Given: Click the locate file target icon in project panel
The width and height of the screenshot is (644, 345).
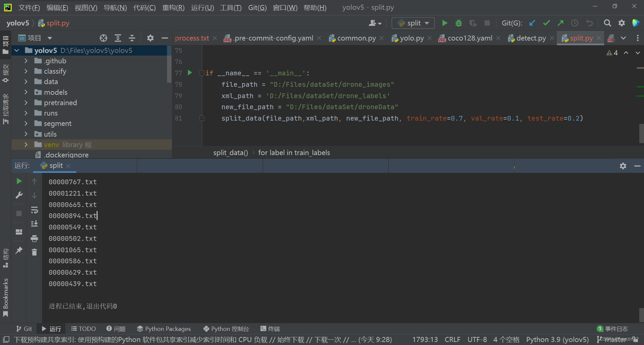Looking at the screenshot, I should point(103,38).
